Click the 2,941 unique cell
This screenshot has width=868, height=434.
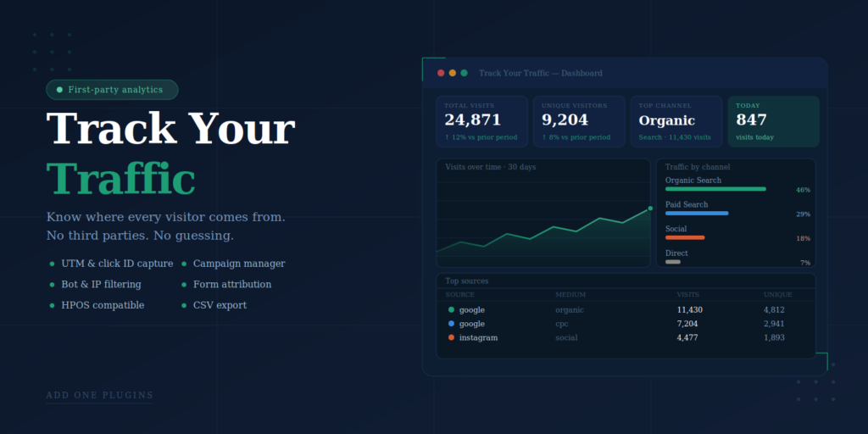775,324
